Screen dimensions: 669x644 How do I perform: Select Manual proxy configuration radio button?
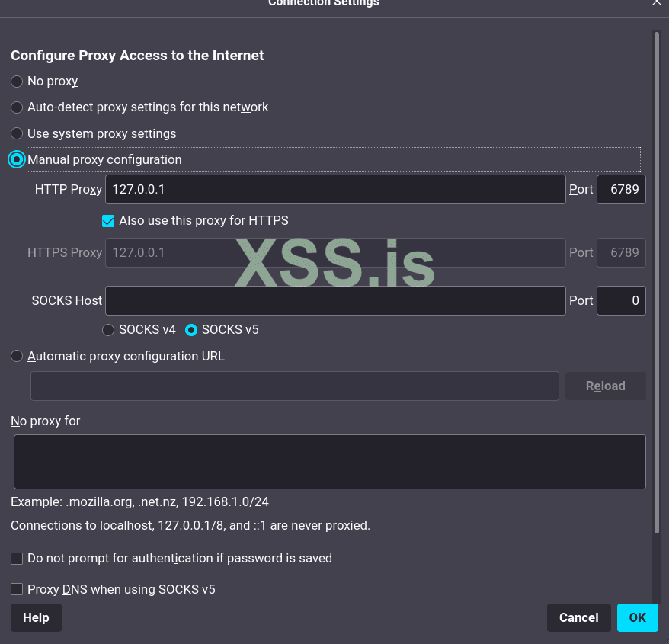(x=17, y=159)
